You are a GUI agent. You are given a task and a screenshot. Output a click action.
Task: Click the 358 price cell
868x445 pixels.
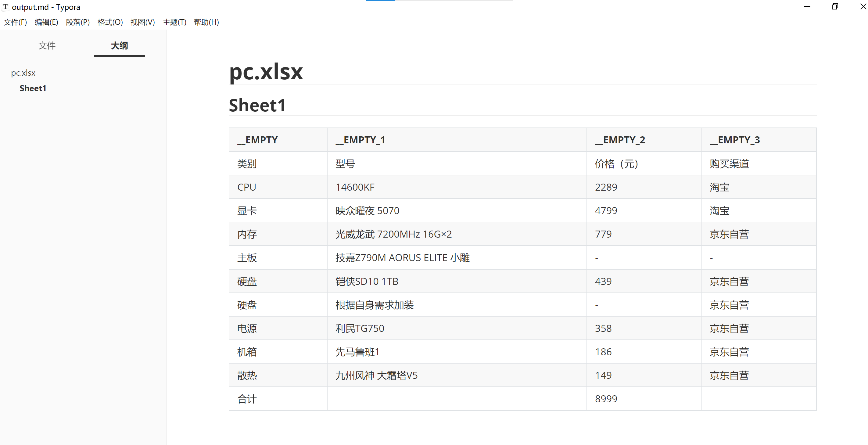[x=644, y=328]
